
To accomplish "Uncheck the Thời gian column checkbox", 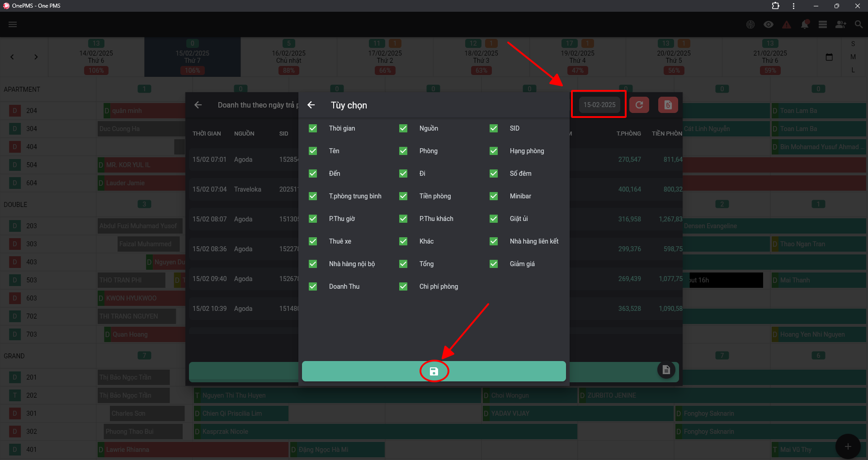I will click(313, 128).
